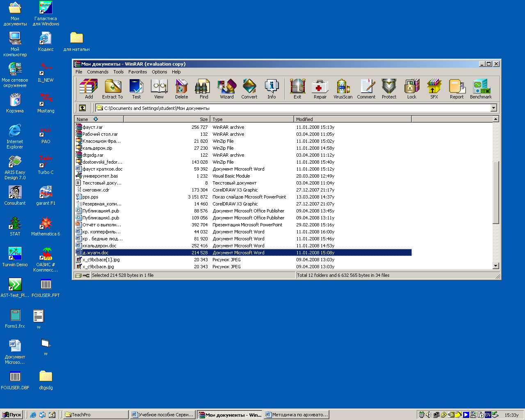Screen dimensions: 525x420
Task: Expand the address path dropdown arrow
Action: click(x=494, y=108)
